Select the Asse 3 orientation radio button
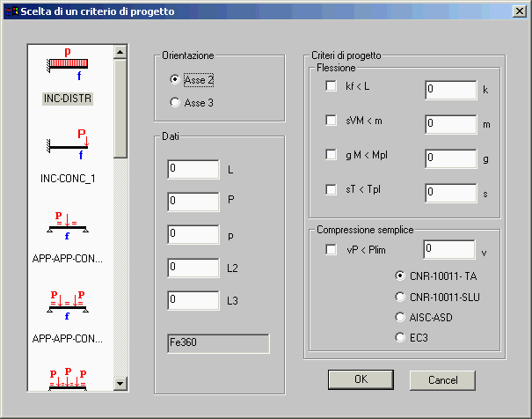Image resolution: width=532 pixels, height=419 pixels. pyautogui.click(x=174, y=103)
